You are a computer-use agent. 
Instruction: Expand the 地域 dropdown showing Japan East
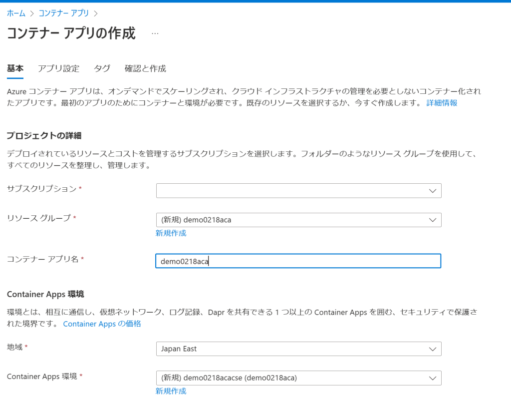(x=298, y=349)
